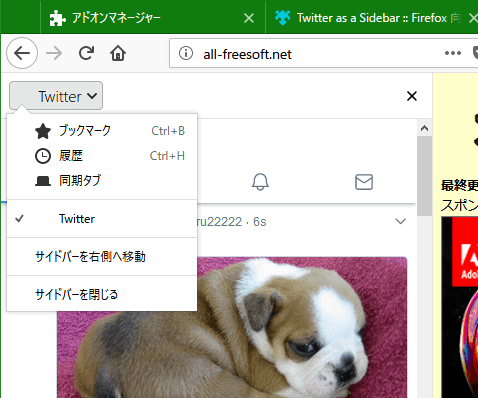
Task: Go back with the back arrow button
Action: click(22, 53)
